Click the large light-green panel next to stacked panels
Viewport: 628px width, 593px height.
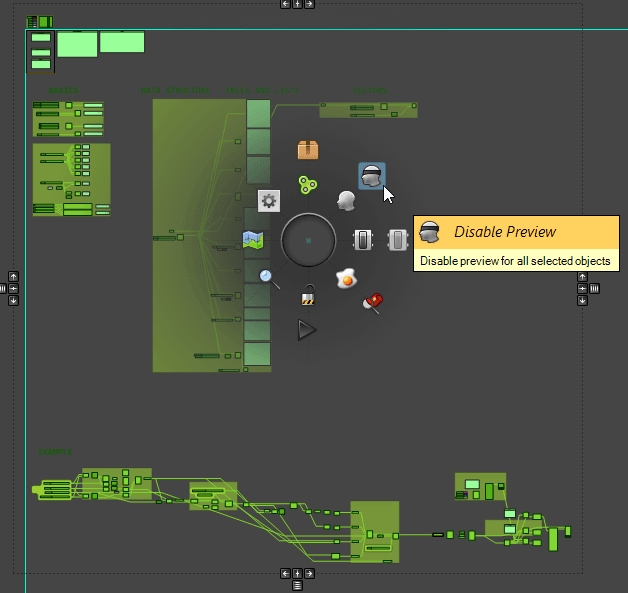tap(77, 44)
